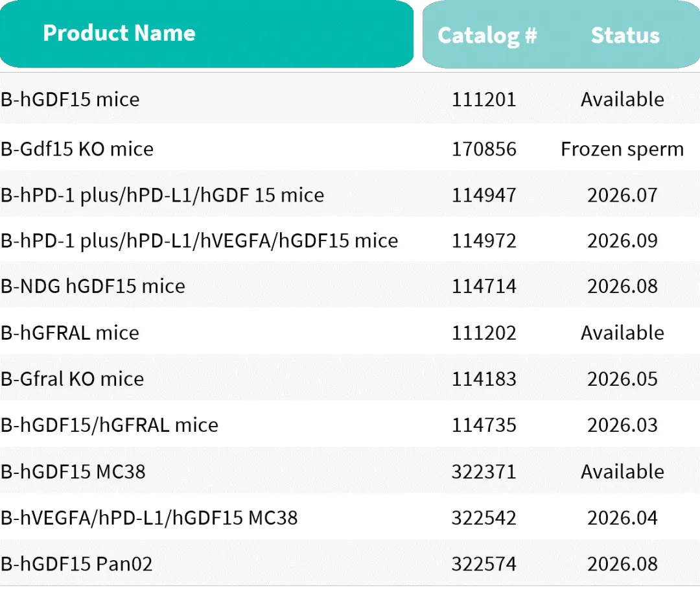Click the Frozen sperm status cell
Screen dimensions: 700x590
point(622,149)
